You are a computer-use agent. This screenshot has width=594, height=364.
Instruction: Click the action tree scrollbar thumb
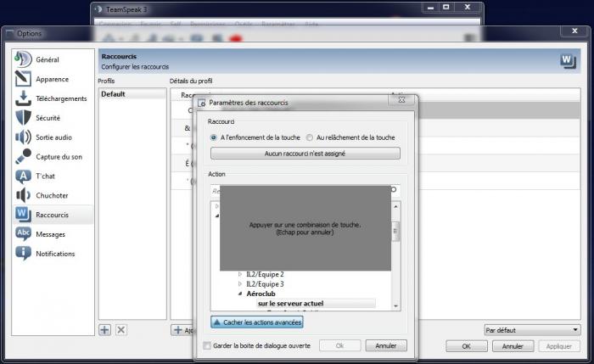[x=396, y=231]
